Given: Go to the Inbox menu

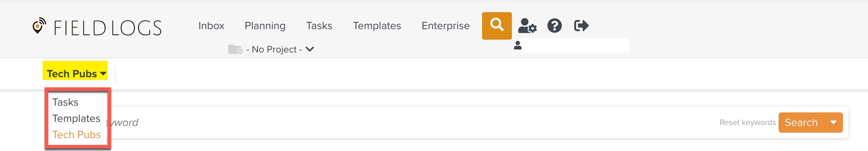Looking at the screenshot, I should (211, 26).
